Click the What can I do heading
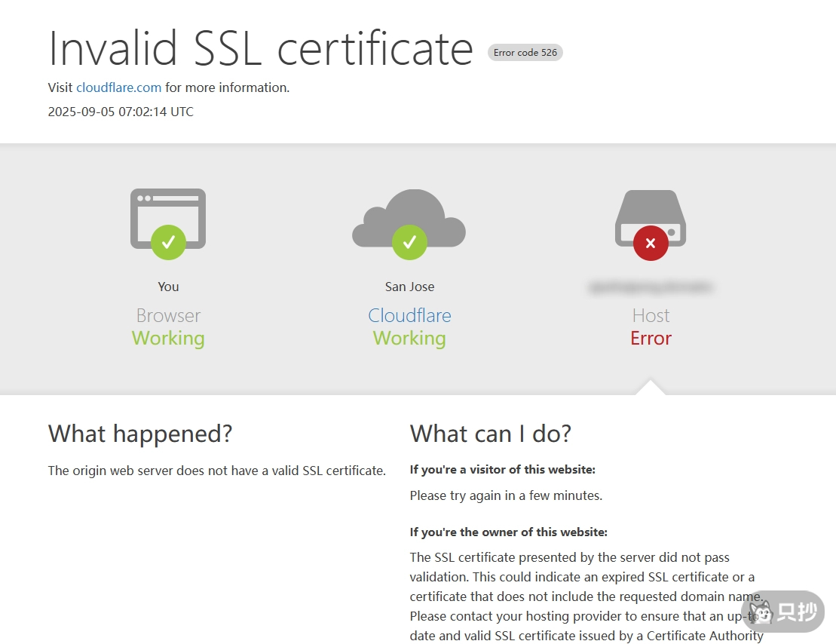The width and height of the screenshot is (836, 644). tap(490, 434)
